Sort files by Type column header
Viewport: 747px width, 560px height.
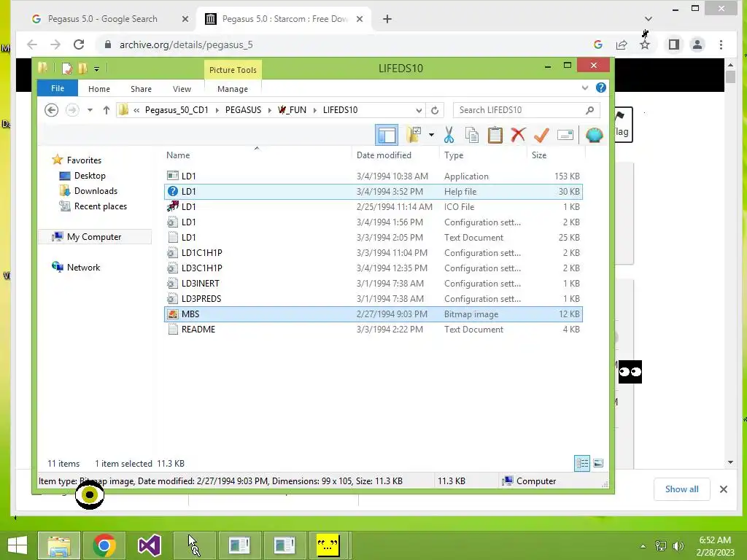(454, 155)
